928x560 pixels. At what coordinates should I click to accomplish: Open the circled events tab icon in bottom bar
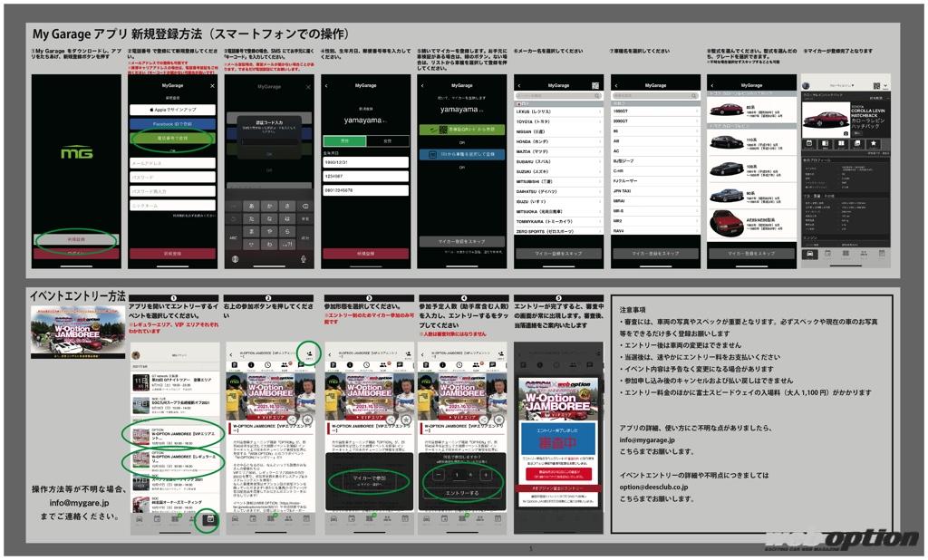point(208,520)
